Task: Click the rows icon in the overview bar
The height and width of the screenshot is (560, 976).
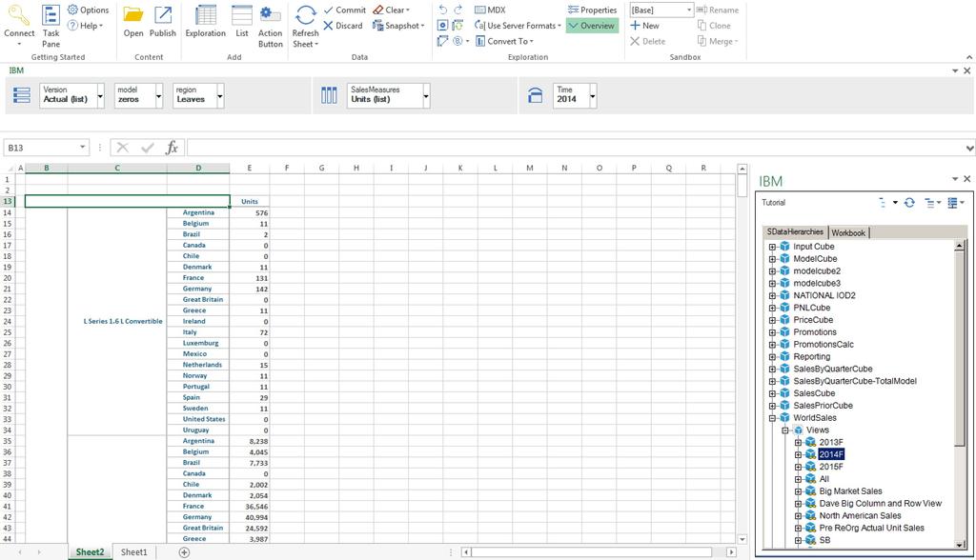Action: click(x=22, y=95)
